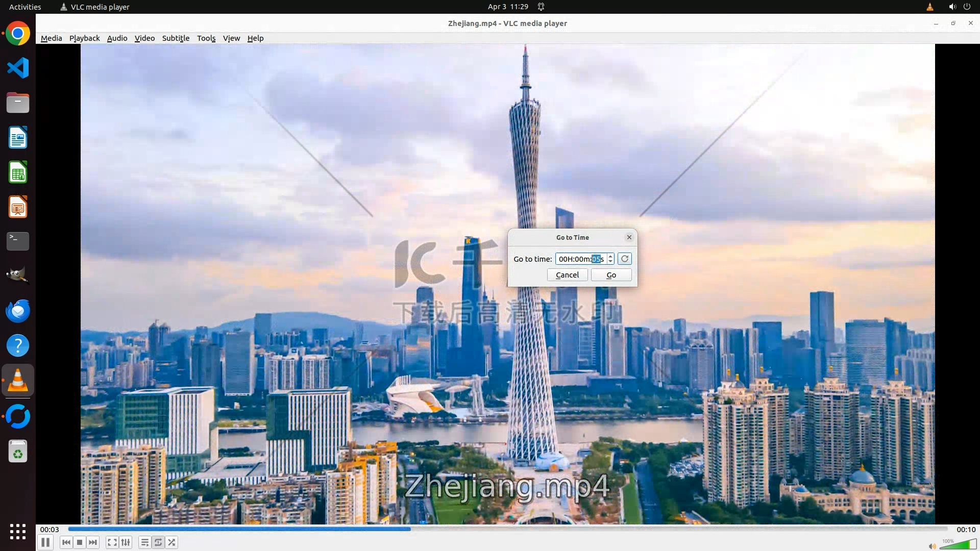Image resolution: width=980 pixels, height=551 pixels.
Task: Open the Playback menu
Action: [84, 38]
